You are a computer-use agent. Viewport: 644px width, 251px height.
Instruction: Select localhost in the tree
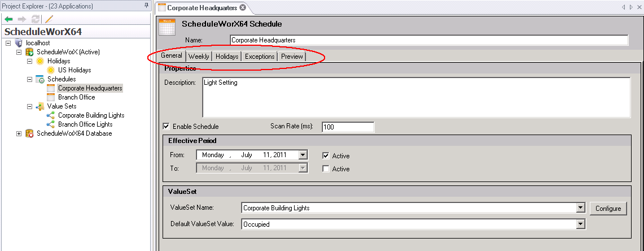[x=38, y=43]
